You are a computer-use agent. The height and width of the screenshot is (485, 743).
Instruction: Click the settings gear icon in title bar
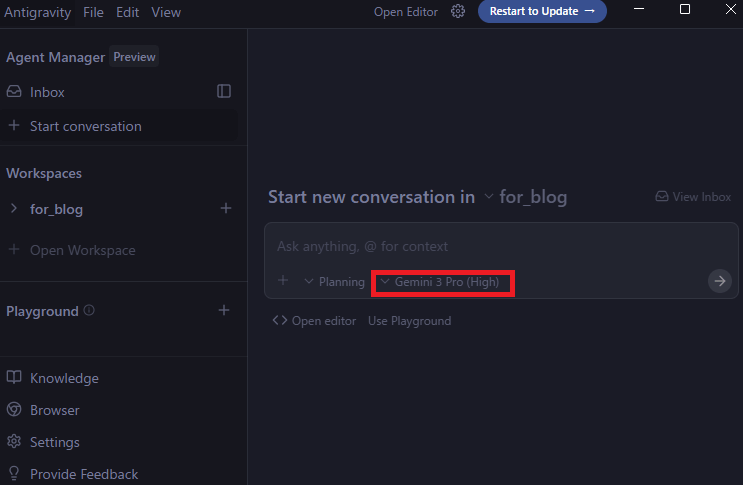point(458,12)
